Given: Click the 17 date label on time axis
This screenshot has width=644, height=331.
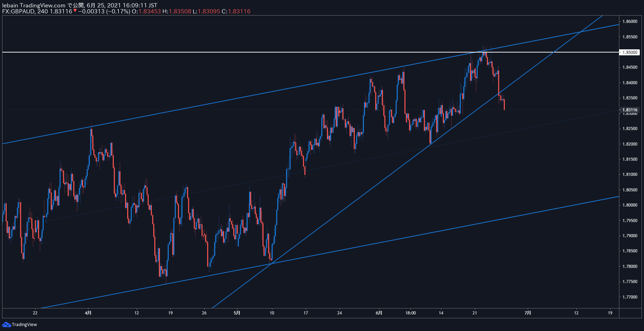Looking at the screenshot, I should click(306, 313).
